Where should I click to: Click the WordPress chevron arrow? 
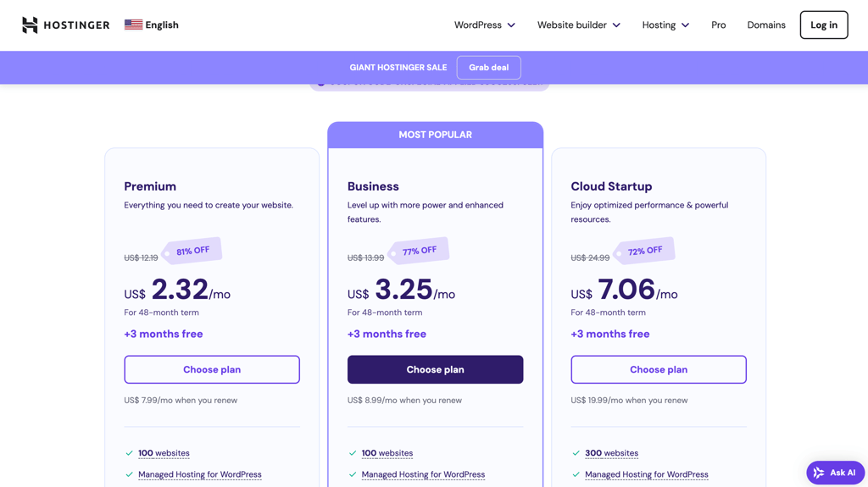(511, 25)
